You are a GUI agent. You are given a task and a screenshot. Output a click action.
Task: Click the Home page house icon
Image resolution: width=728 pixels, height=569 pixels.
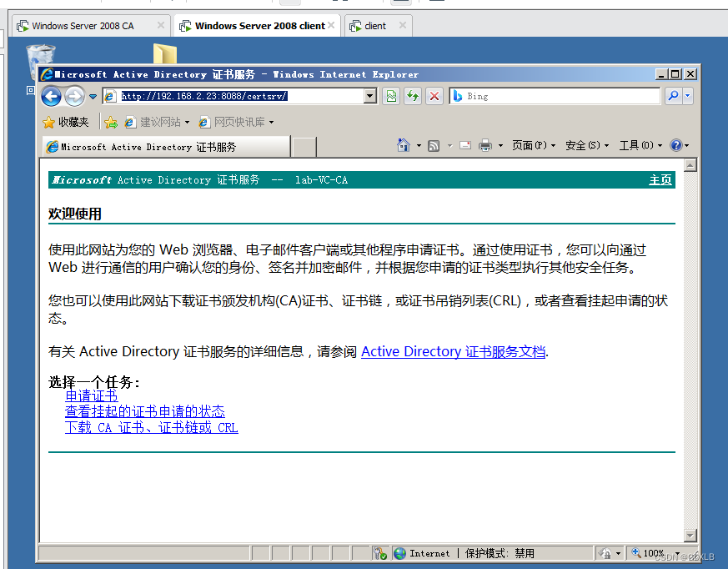tap(404, 145)
